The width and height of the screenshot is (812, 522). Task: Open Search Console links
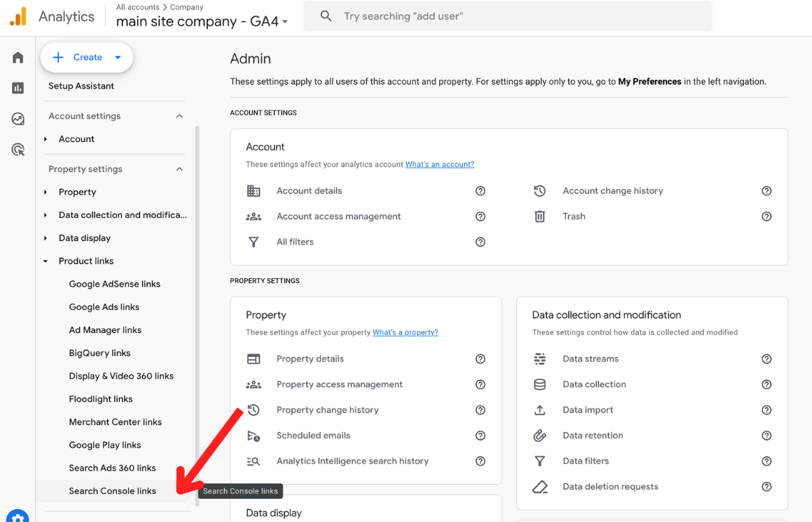[x=112, y=492]
